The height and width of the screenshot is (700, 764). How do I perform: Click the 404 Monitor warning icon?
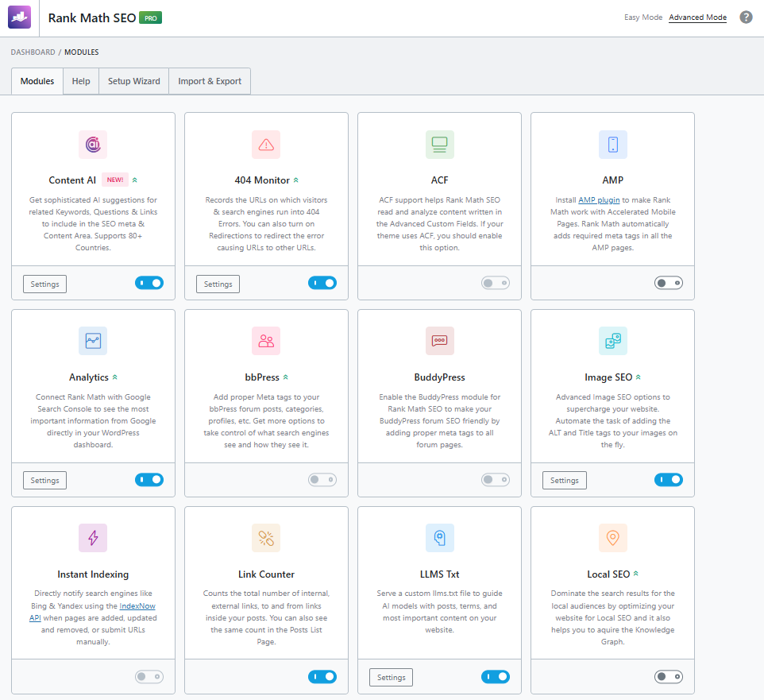266,145
